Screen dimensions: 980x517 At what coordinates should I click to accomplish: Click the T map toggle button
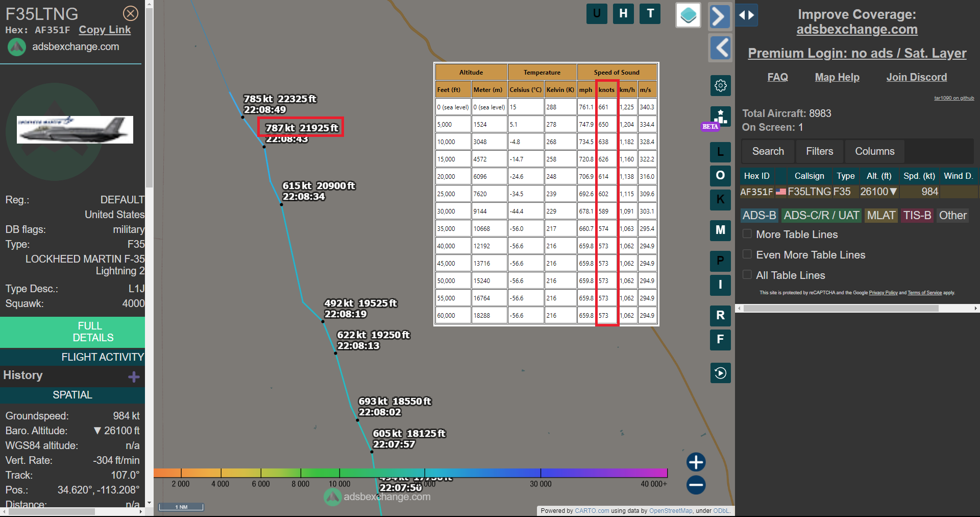pyautogui.click(x=650, y=14)
